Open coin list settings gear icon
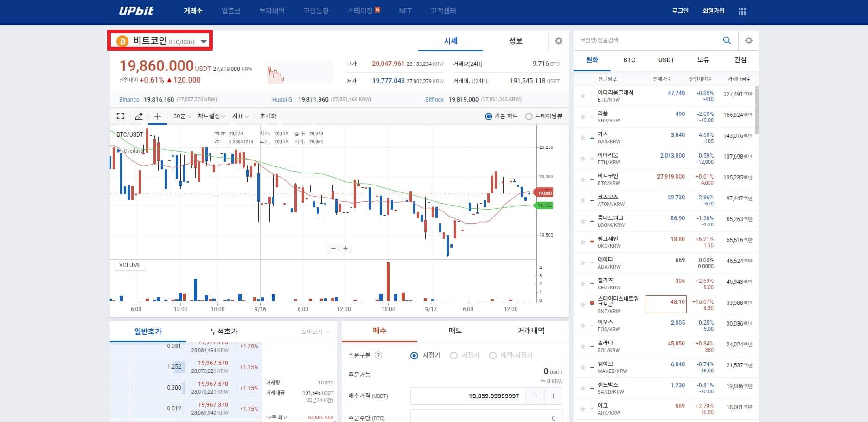The height and width of the screenshot is (422, 868). pos(749,40)
